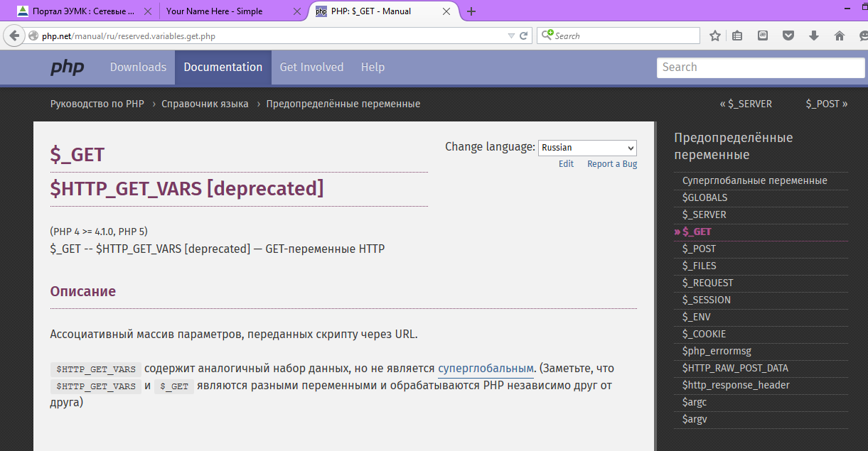Click the (PHP 4 >= 4.1.0, PHP 5) text
Viewport: 868px width, 451px height.
(99, 232)
